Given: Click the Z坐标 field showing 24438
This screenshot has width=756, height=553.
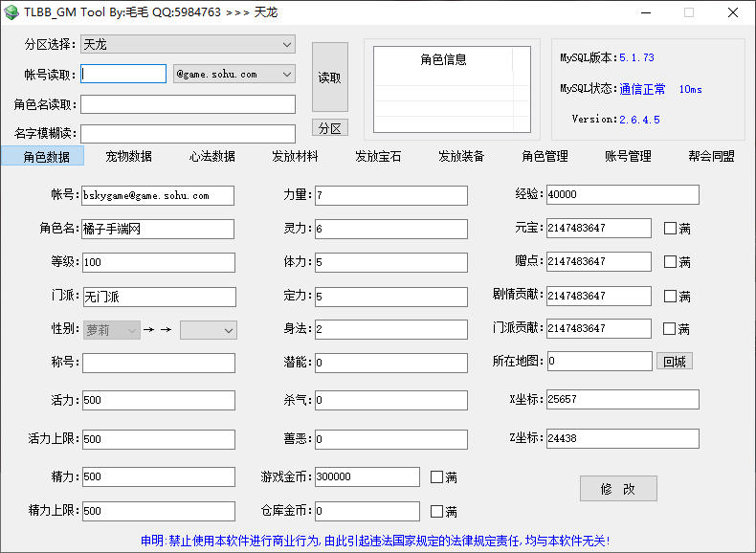Looking at the screenshot, I should click(622, 438).
